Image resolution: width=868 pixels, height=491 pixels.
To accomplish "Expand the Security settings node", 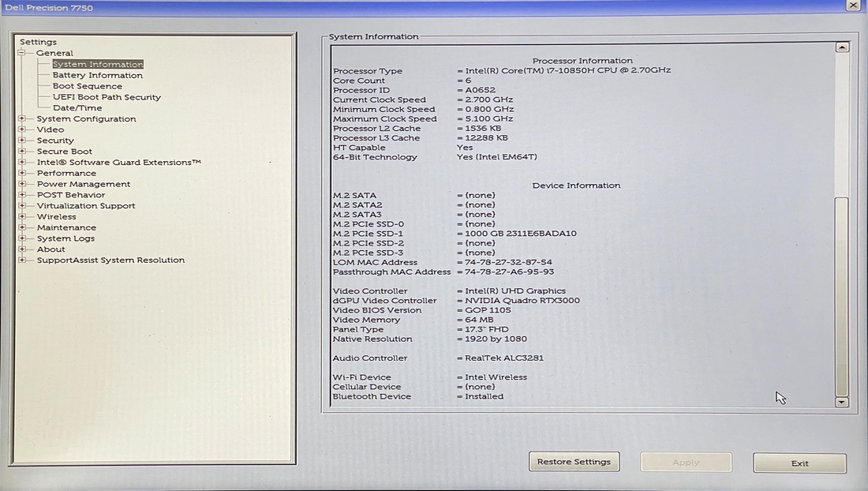I will pos(22,141).
